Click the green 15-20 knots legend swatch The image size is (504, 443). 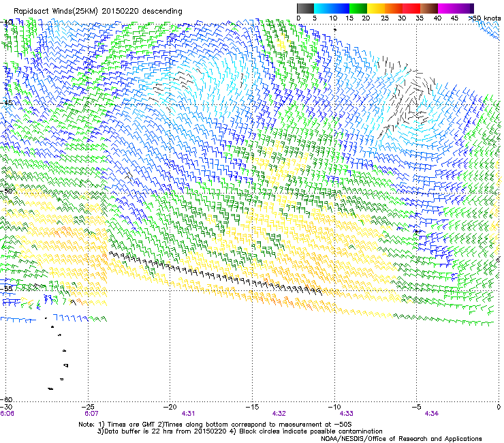click(358, 8)
